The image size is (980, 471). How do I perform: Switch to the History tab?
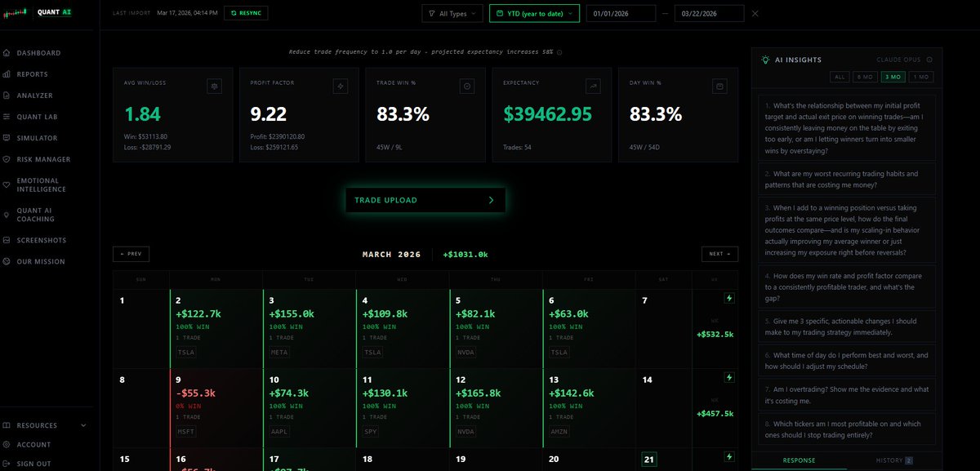pyautogui.click(x=894, y=460)
